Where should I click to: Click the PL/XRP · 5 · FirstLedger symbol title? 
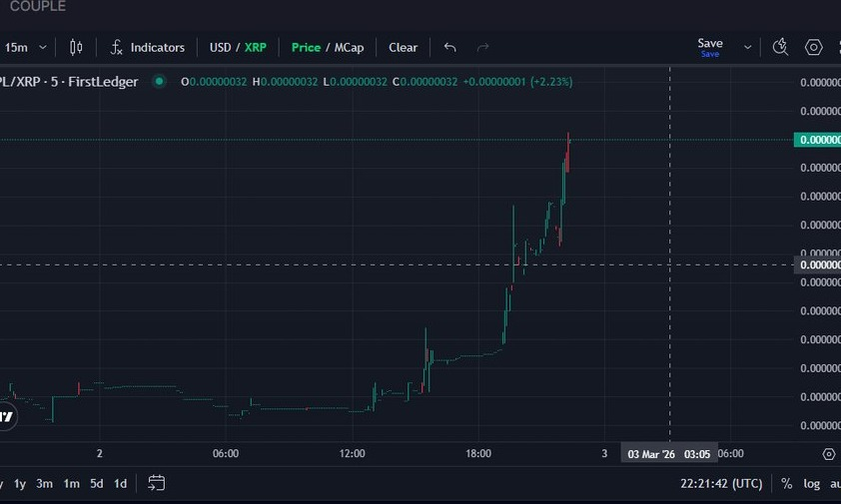tap(68, 82)
